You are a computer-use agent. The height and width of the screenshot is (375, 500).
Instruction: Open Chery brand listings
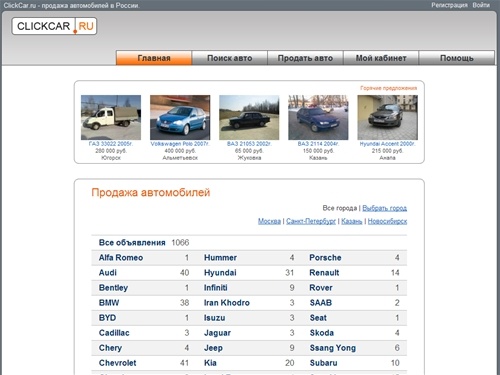110,348
